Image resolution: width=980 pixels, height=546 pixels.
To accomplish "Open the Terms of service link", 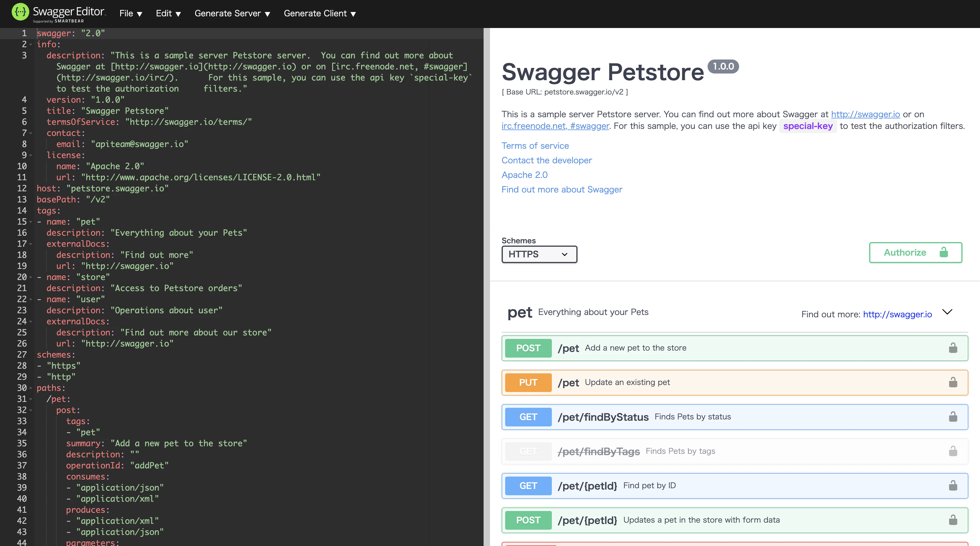I will [x=535, y=146].
